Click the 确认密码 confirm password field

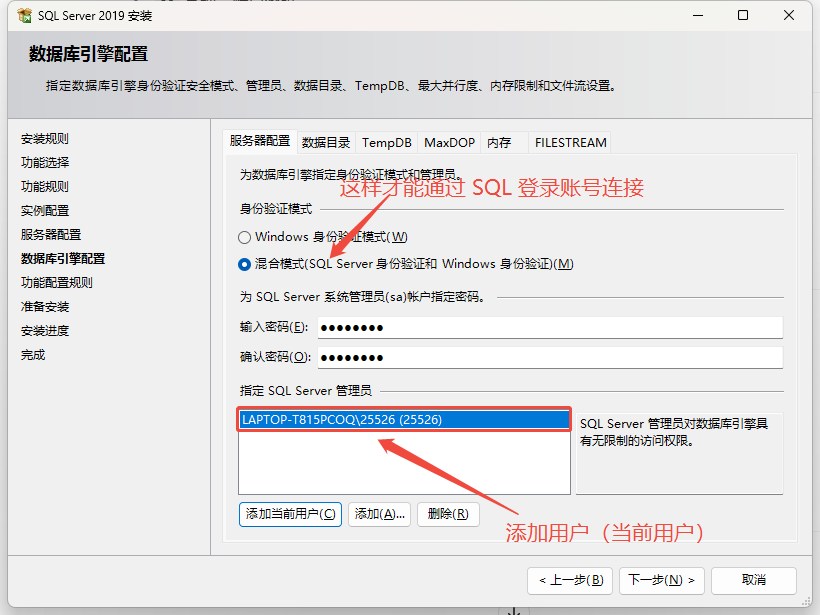click(550, 358)
